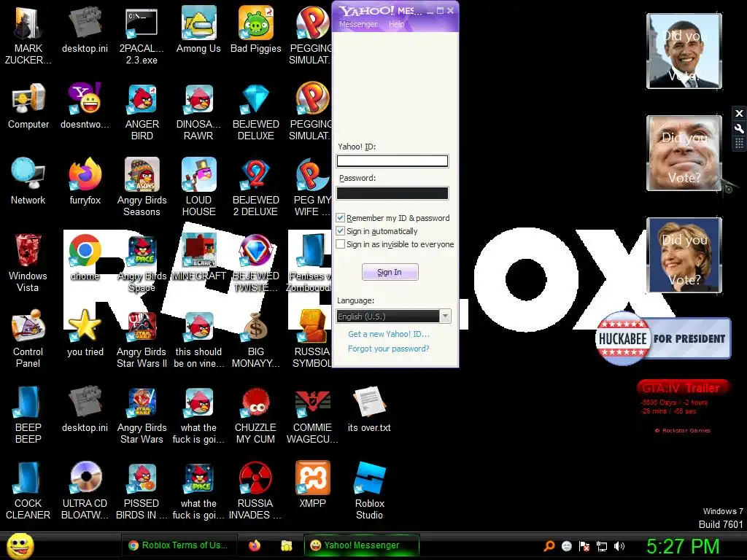Follow the Get a new Yahoo! ID link

point(388,334)
